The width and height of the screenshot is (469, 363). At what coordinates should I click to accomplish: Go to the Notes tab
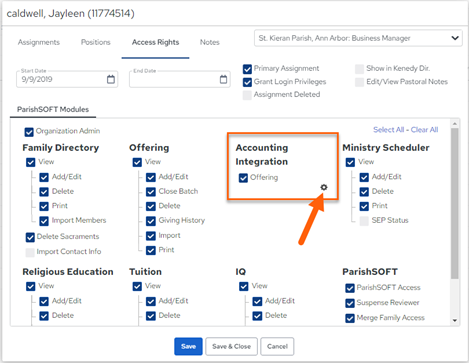point(210,42)
